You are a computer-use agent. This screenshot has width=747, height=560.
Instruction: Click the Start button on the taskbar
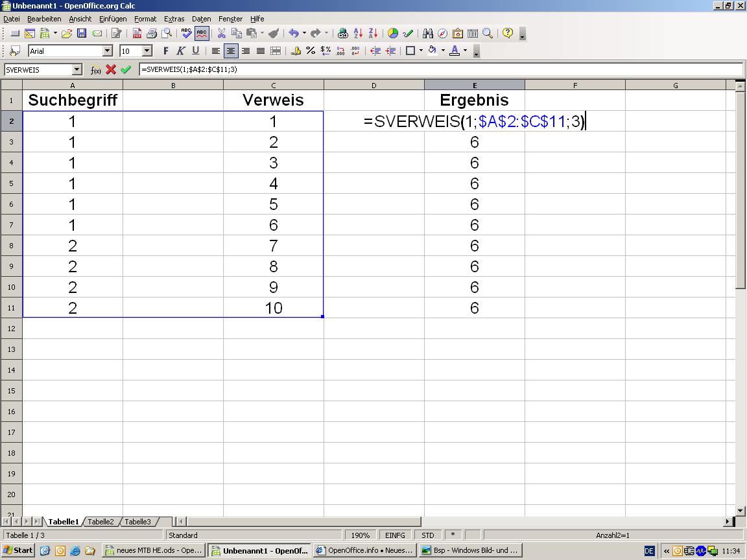click(18, 550)
